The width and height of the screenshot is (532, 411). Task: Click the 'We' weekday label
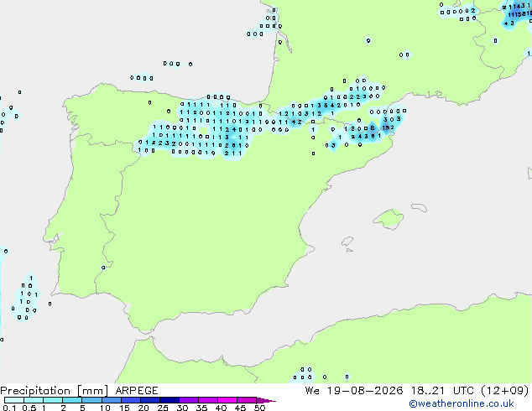click(312, 391)
